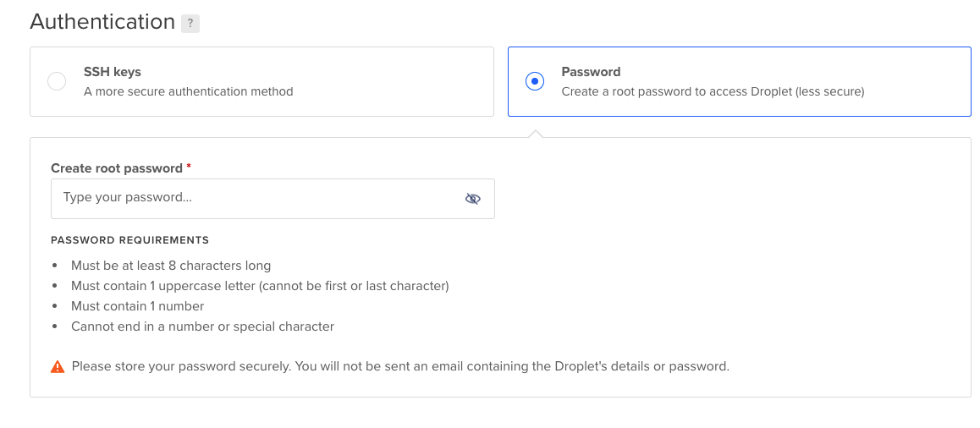Click the Create root password label

pyautogui.click(x=117, y=168)
